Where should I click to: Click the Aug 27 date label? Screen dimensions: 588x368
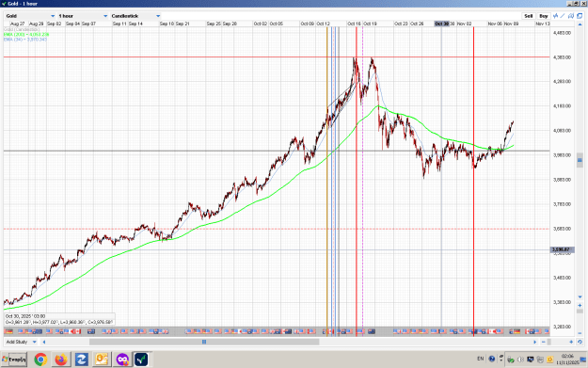18,24
